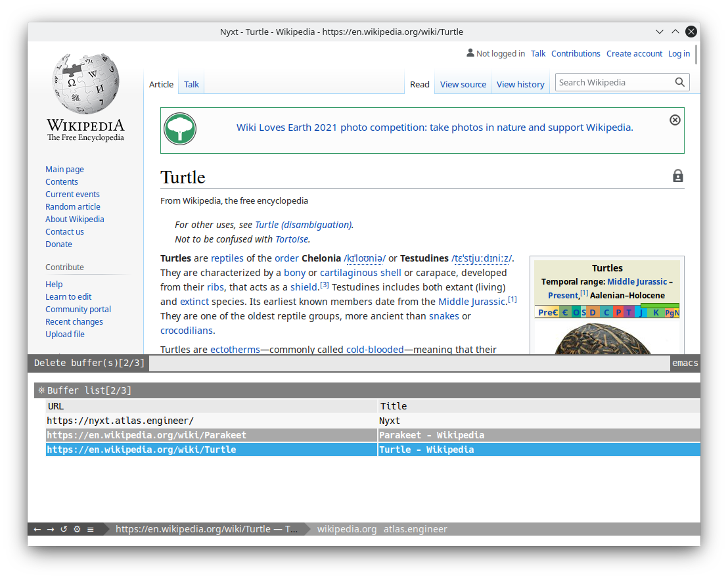The width and height of the screenshot is (728, 579).
Task: Click the Not logged in user icon
Action: [470, 53]
